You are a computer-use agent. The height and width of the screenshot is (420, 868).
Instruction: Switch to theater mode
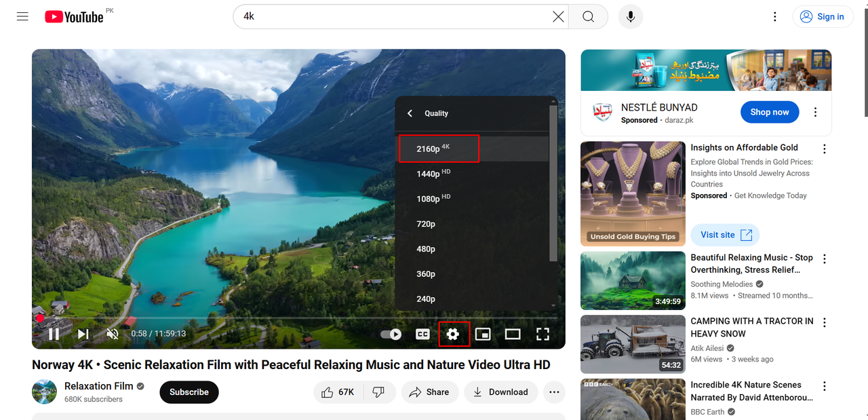click(x=513, y=334)
